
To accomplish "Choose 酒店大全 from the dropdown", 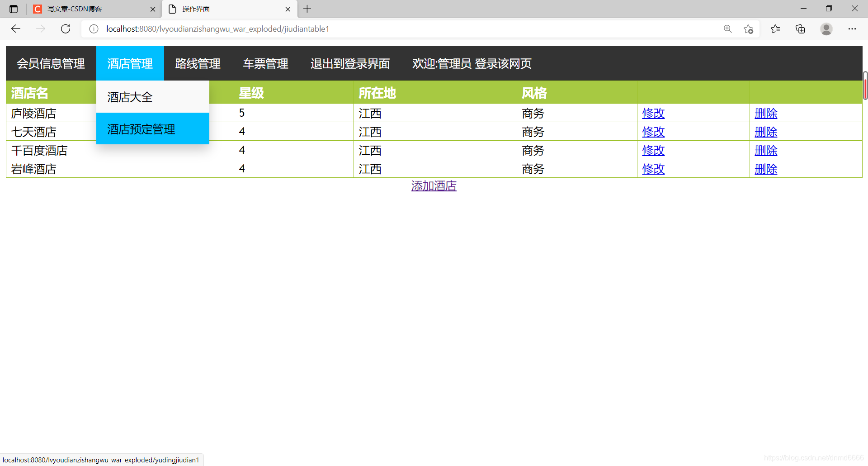I will [153, 97].
